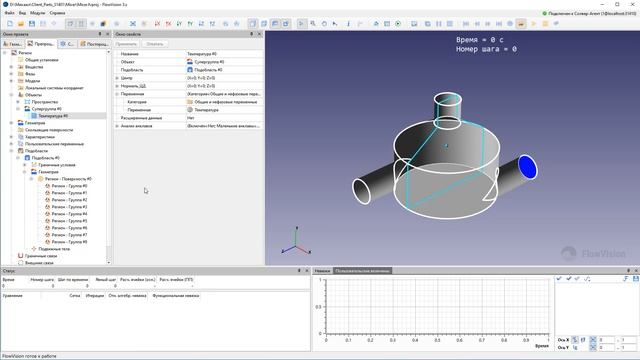640x360 pixels.
Task: Click the Применить button
Action: click(126, 44)
